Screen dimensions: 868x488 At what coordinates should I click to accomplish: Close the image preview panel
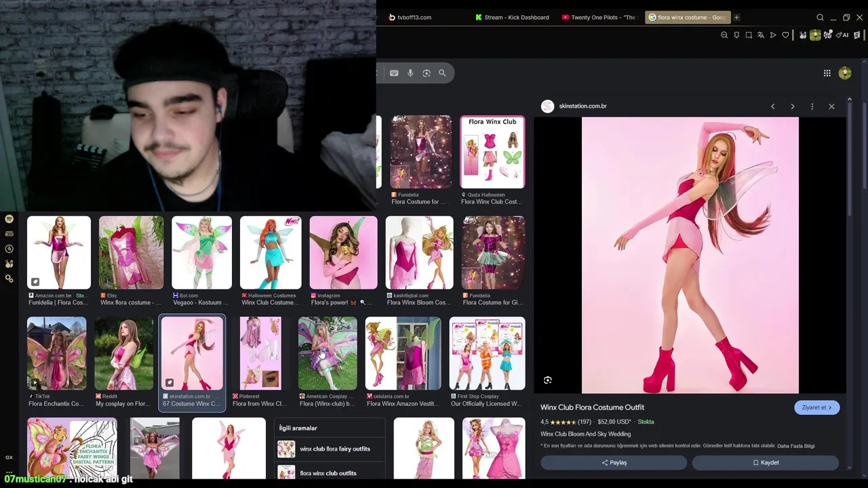click(x=831, y=106)
